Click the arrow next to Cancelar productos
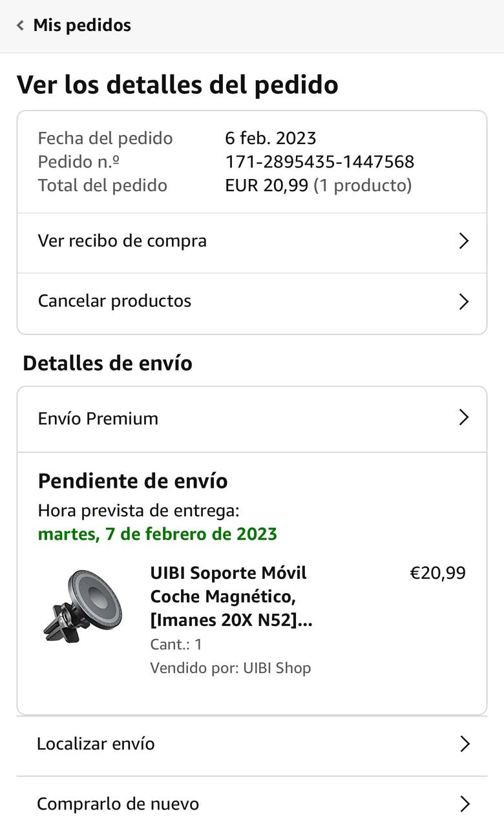The width and height of the screenshot is (504, 827). (x=463, y=302)
